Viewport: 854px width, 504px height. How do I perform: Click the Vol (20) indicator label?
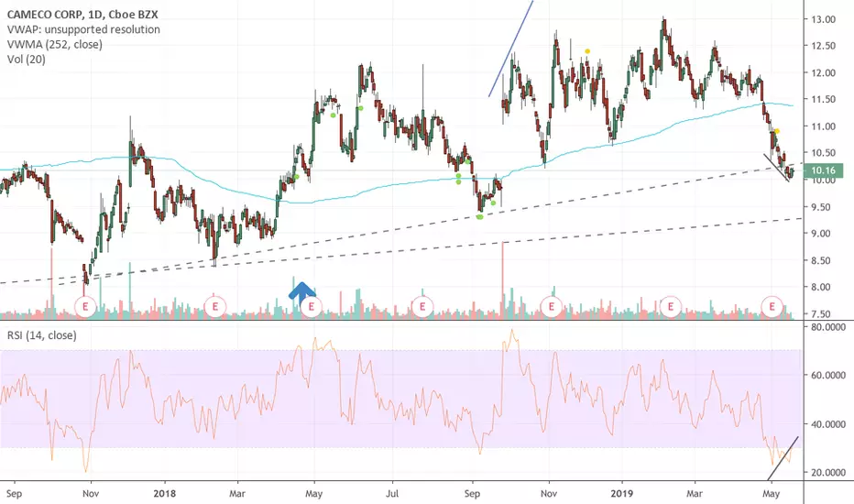pyautogui.click(x=27, y=59)
